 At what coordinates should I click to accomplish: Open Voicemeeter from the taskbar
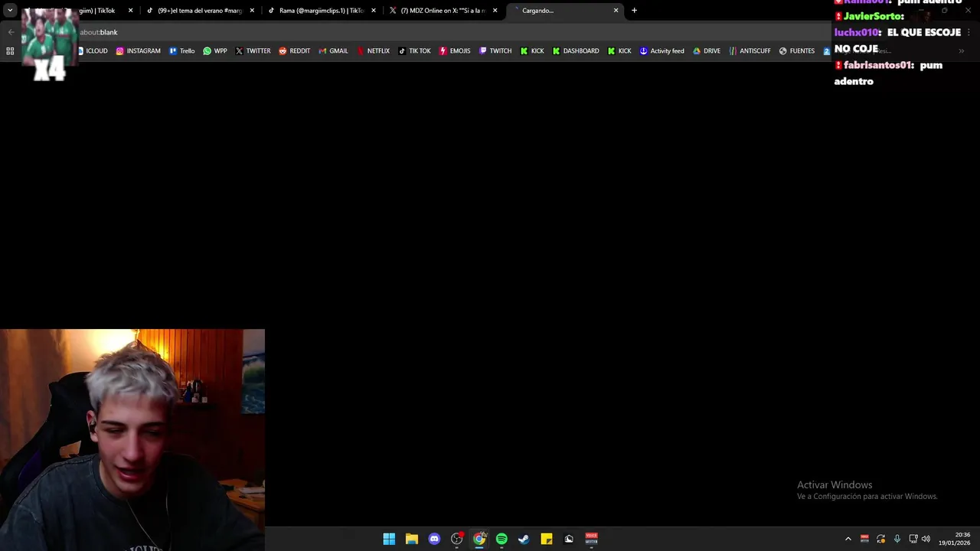(x=591, y=539)
